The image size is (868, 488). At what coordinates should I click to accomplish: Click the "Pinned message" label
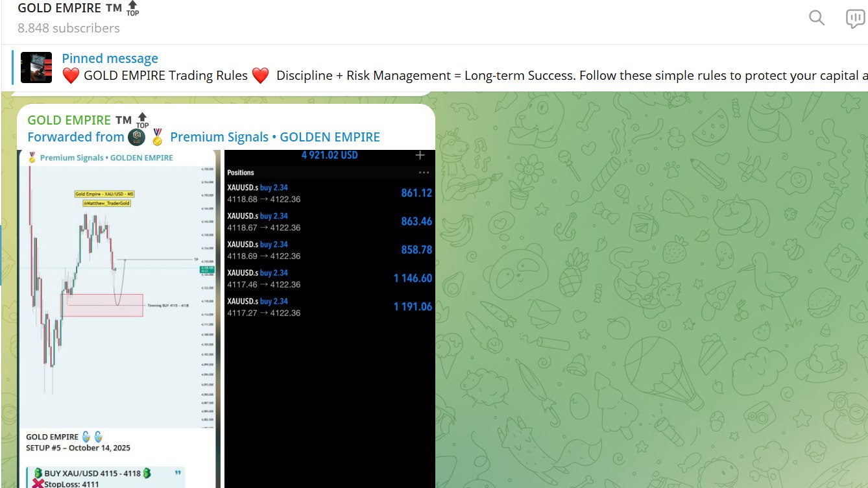click(110, 59)
